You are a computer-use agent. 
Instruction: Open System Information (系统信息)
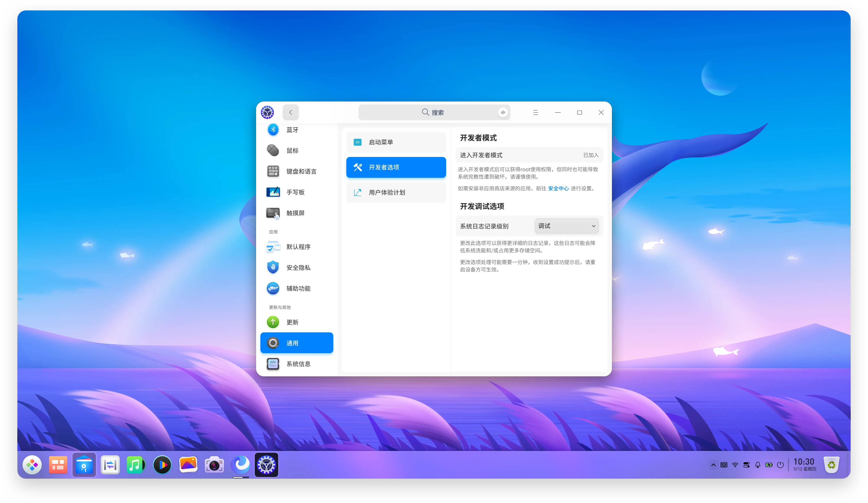coord(297,364)
